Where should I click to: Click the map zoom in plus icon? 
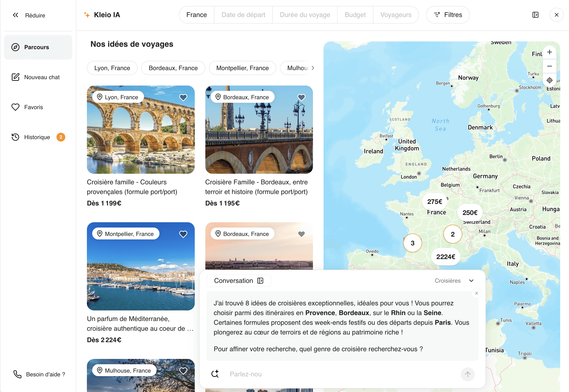[549, 52]
